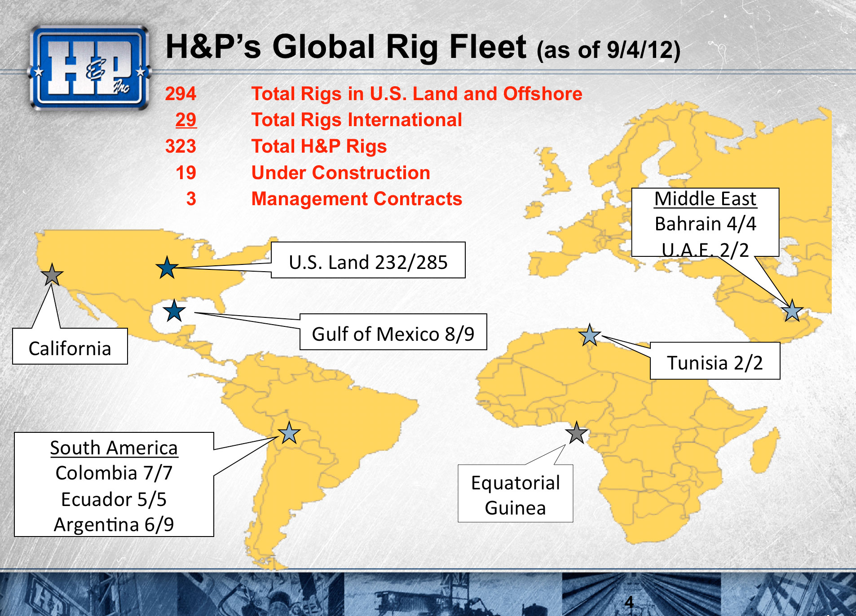Screen dimensions: 856x616
Task: Click the "Argentina 6/9" entry
Action: click(x=114, y=524)
